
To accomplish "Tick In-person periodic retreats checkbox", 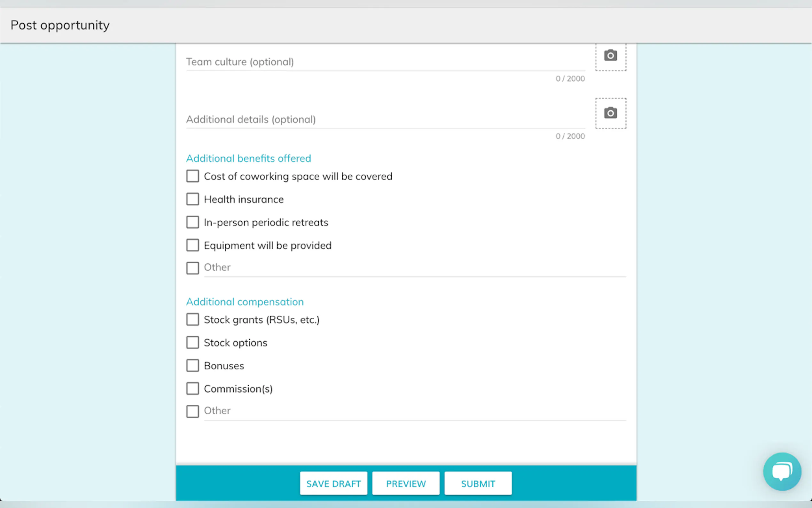I will [x=193, y=222].
